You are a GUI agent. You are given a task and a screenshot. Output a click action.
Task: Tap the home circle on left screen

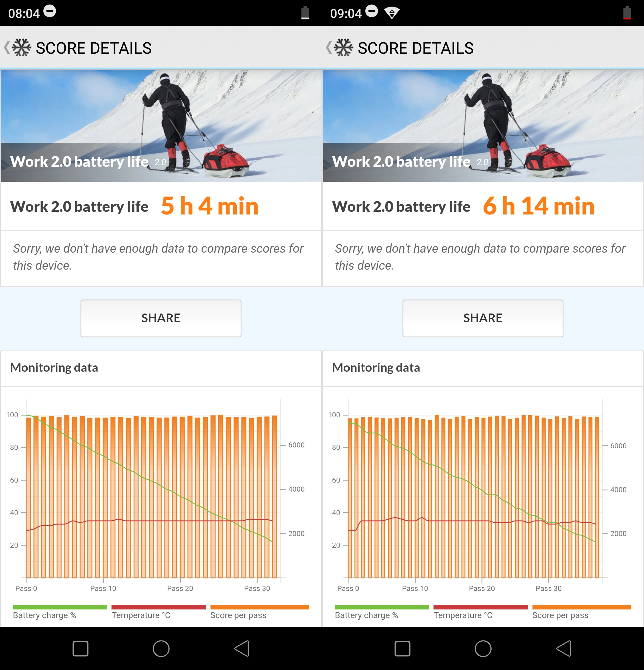(161, 649)
